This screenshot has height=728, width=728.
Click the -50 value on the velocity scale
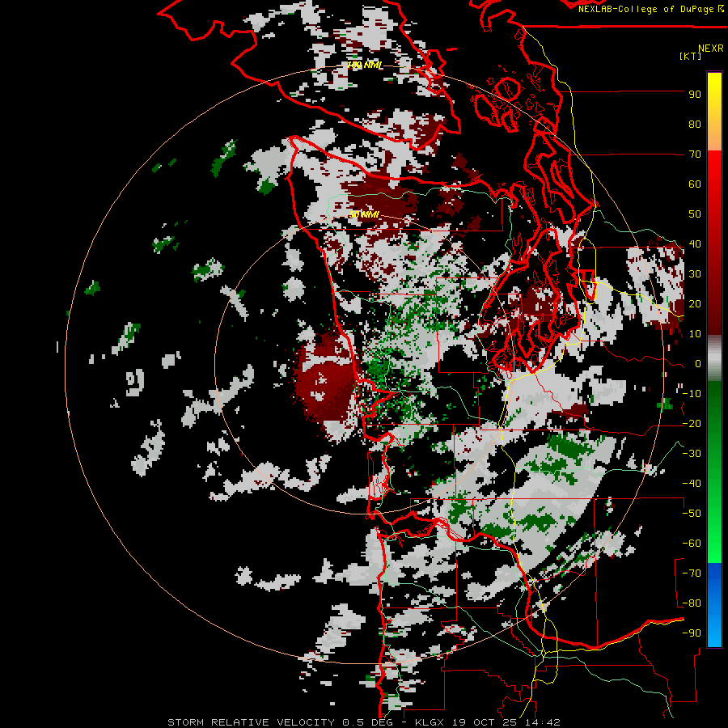click(x=692, y=514)
